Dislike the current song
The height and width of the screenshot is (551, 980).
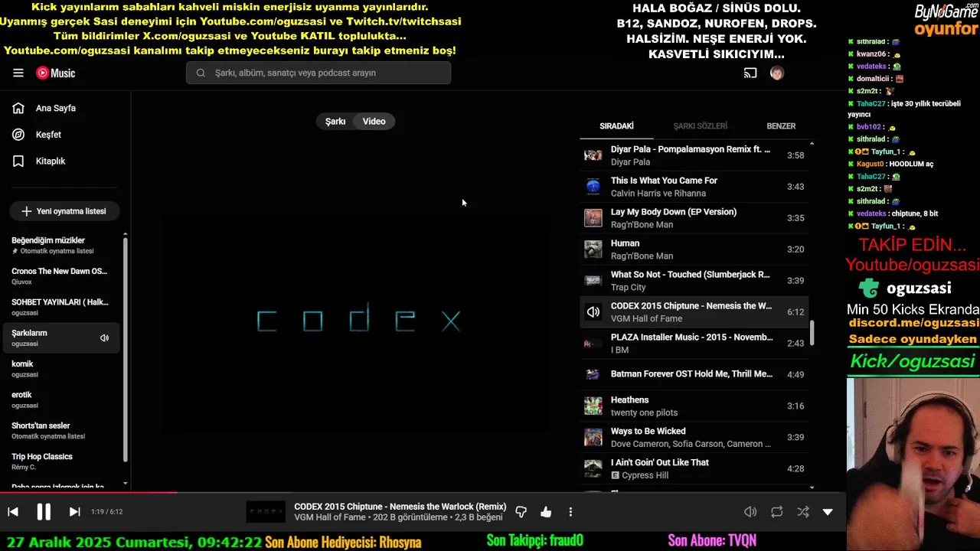click(x=521, y=512)
